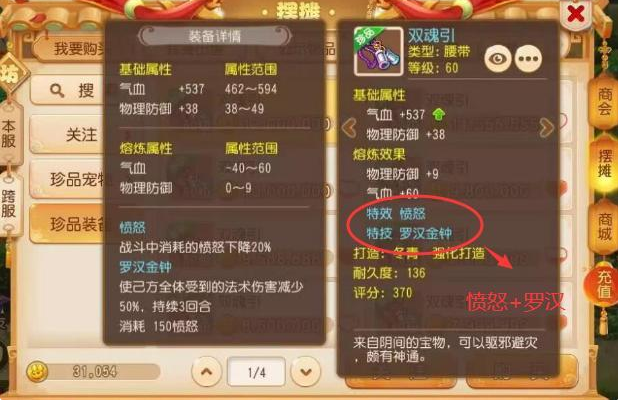Image resolution: width=618 pixels, height=400 pixels.
Task: Click the 我要购买 tab
Action: 69,49
